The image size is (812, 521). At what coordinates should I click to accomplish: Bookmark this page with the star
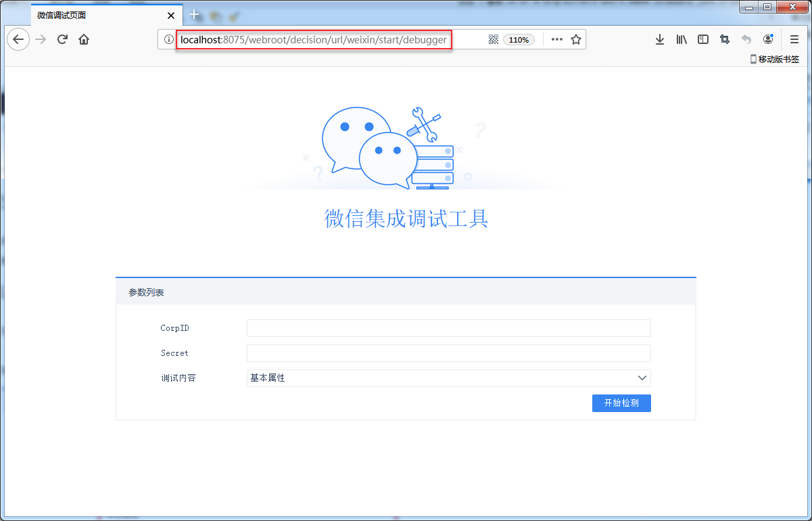pyautogui.click(x=576, y=40)
